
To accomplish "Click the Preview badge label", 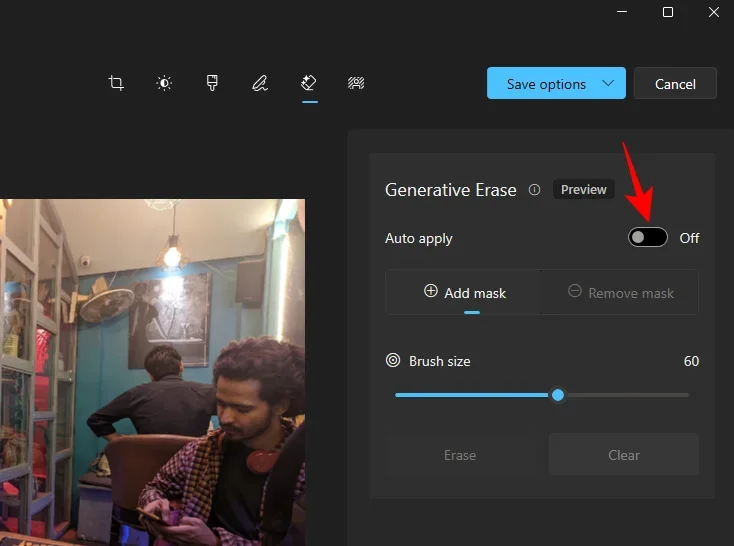I will point(584,190).
